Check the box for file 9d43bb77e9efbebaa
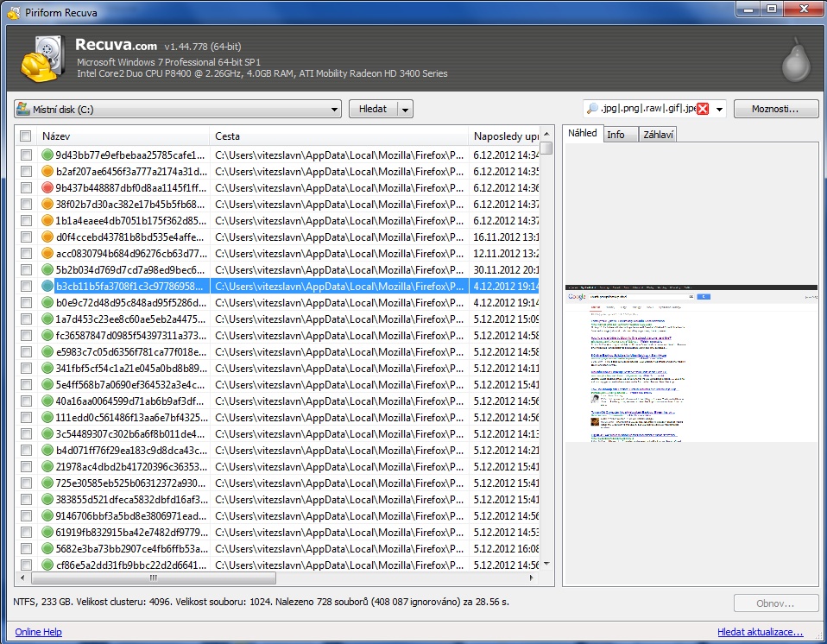 pyautogui.click(x=26, y=155)
